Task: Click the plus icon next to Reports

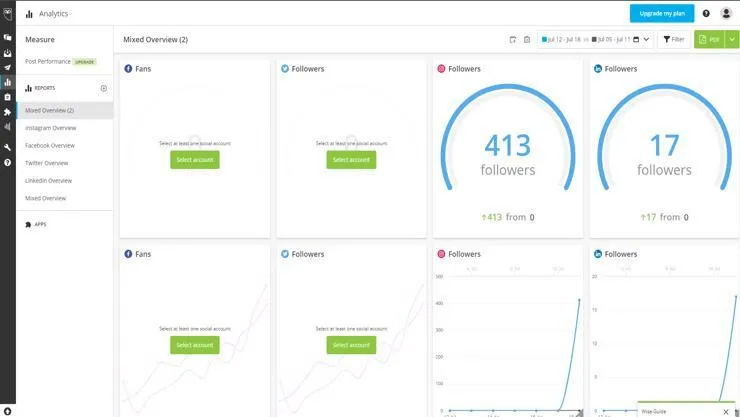Action: pyautogui.click(x=104, y=88)
